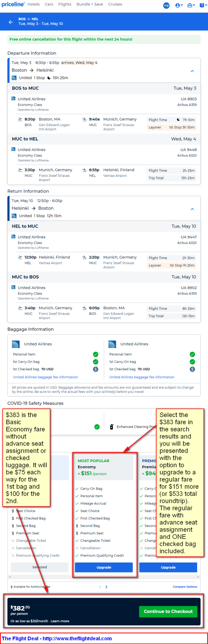208x644 pixels.
Task: Click the back arrow in blue header
Action: [11, 22]
